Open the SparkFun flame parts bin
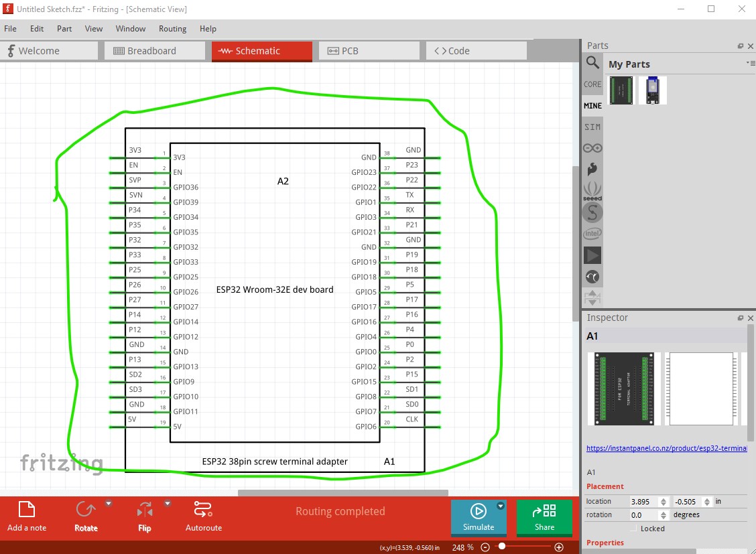 pyautogui.click(x=592, y=169)
